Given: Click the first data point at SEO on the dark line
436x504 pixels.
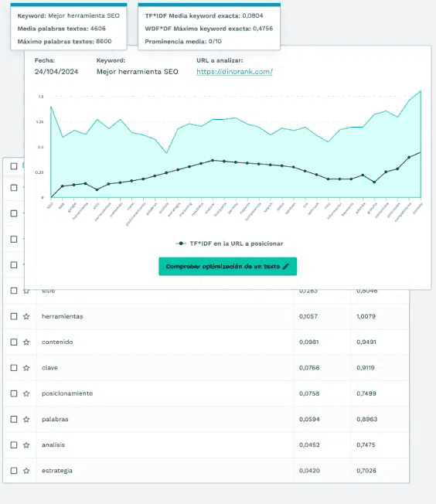Looking at the screenshot, I should click(51, 197).
